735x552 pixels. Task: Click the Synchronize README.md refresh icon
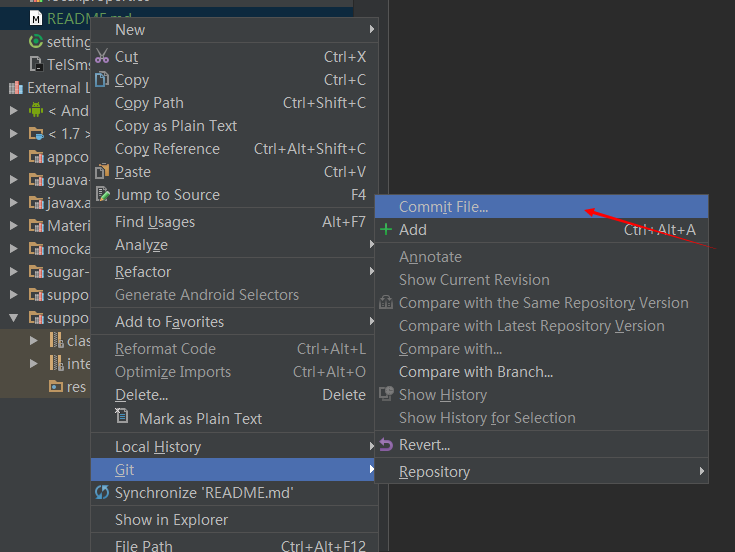102,493
